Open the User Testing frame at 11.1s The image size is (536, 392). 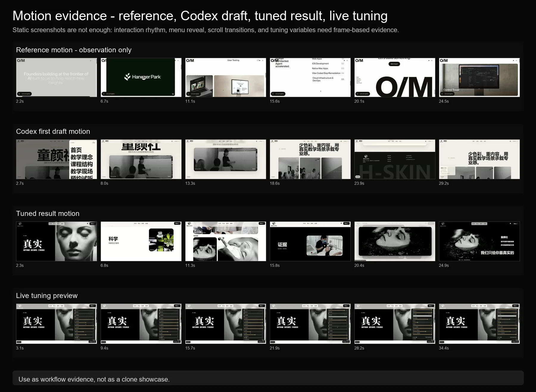226,77
